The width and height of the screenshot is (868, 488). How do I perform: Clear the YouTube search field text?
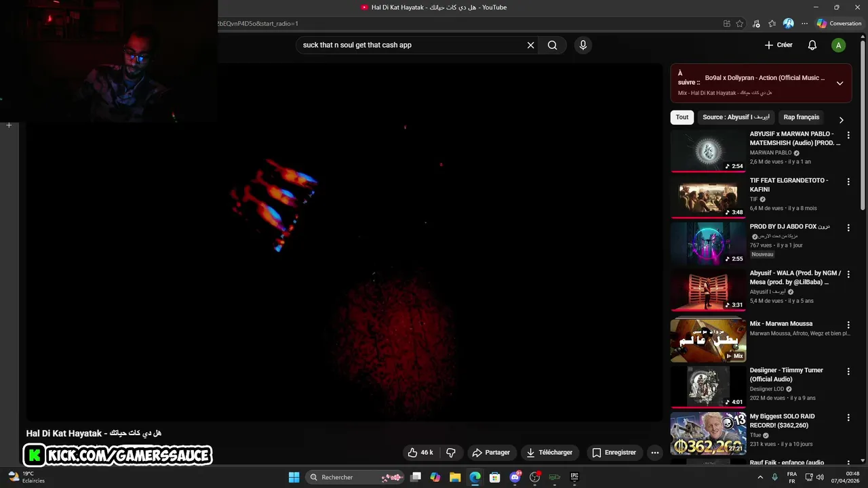pos(530,45)
